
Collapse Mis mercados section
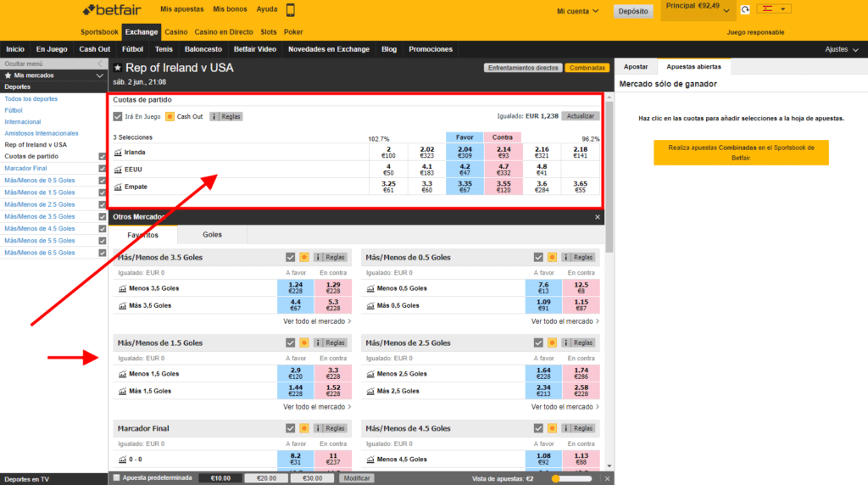click(100, 75)
